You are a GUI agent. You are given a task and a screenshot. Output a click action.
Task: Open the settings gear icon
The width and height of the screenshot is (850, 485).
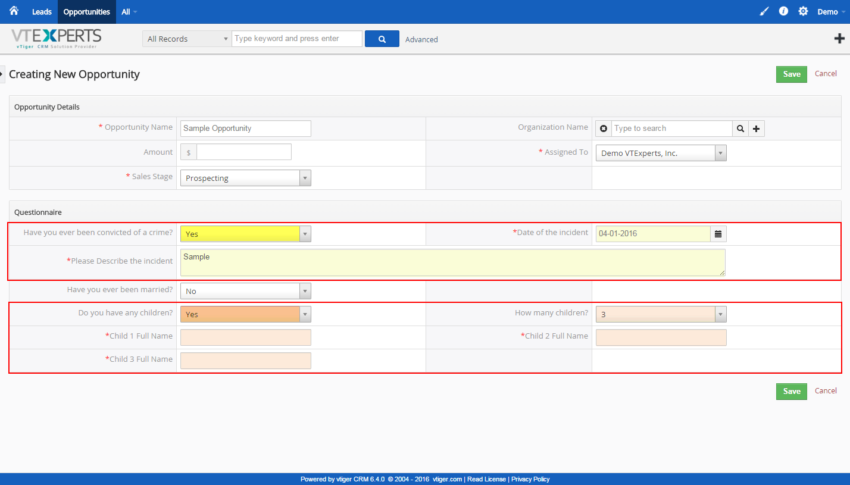click(803, 11)
